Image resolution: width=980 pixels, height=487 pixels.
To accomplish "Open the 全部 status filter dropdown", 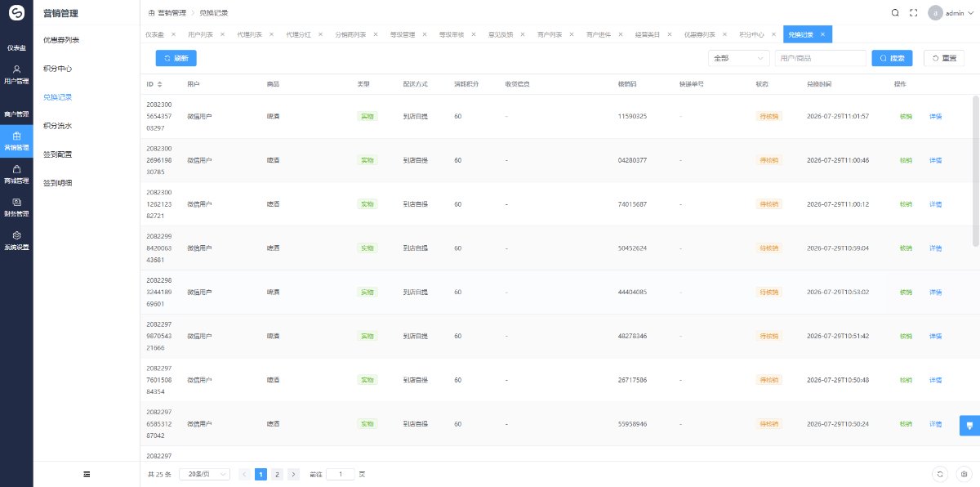I will [738, 58].
